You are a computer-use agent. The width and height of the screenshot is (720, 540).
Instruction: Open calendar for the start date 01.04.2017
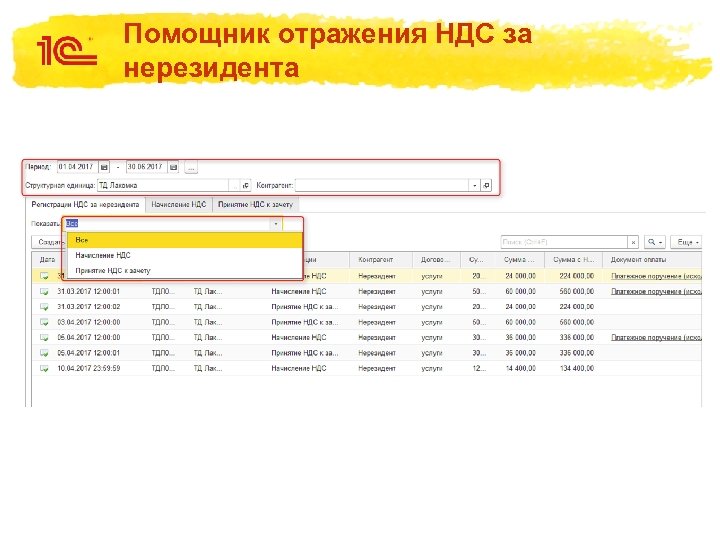(104, 167)
